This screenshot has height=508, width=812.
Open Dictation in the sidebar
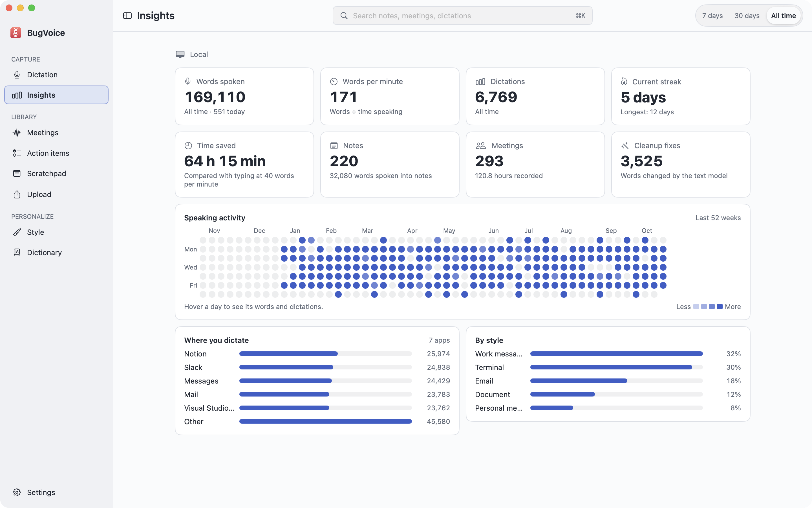tap(56, 75)
